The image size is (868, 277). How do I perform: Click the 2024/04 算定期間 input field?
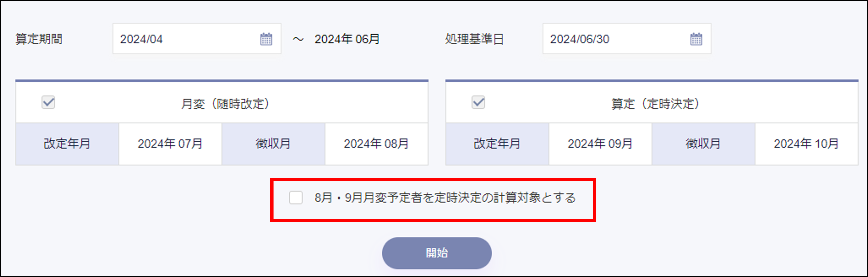coord(185,39)
